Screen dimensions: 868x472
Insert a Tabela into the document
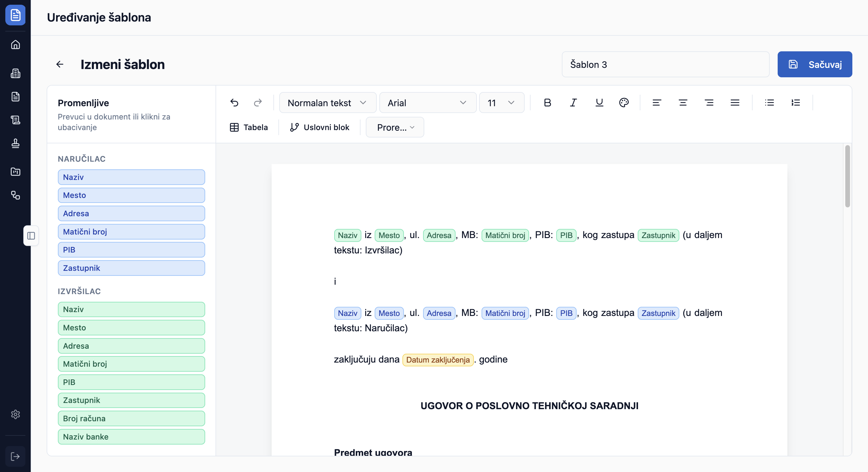pyautogui.click(x=249, y=127)
